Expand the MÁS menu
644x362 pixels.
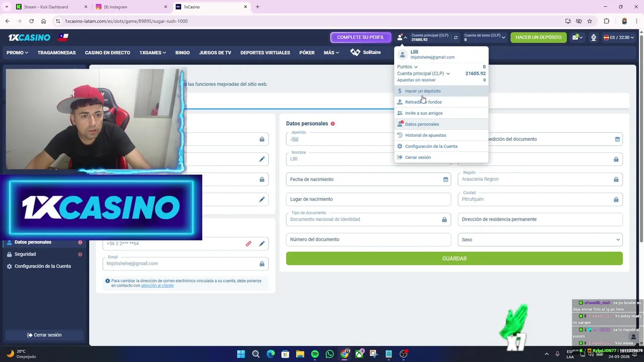click(331, 52)
